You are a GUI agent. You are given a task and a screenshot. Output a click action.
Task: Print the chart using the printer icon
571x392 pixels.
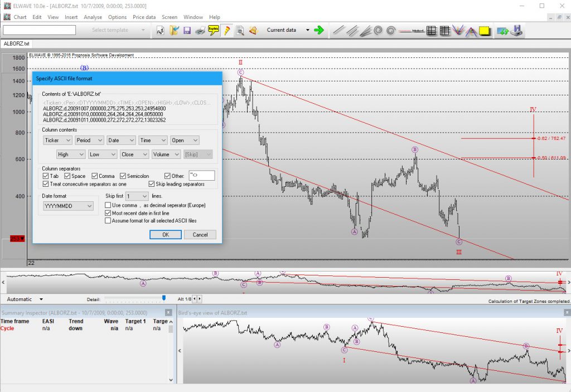coord(200,30)
